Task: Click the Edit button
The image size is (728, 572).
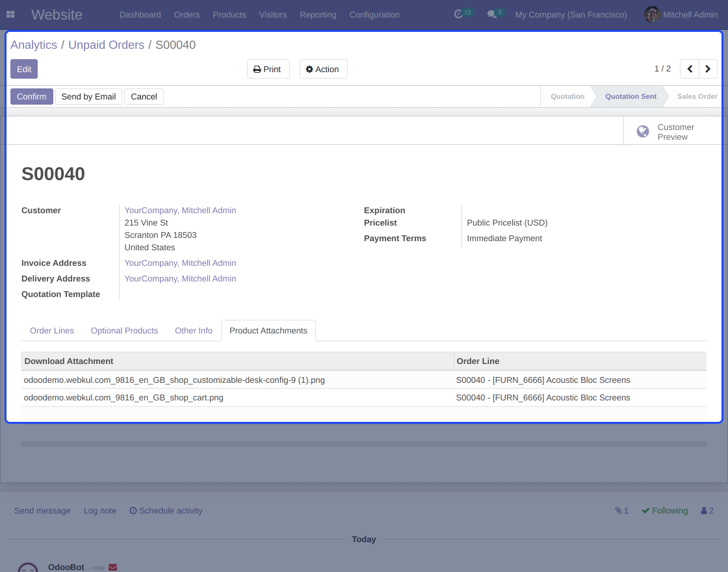Action: click(24, 69)
